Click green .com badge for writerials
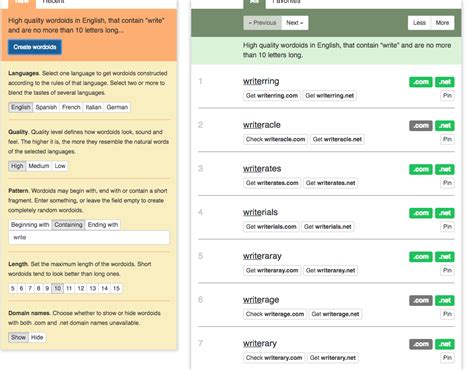Viewport: 474px width, 370px height. click(x=421, y=213)
